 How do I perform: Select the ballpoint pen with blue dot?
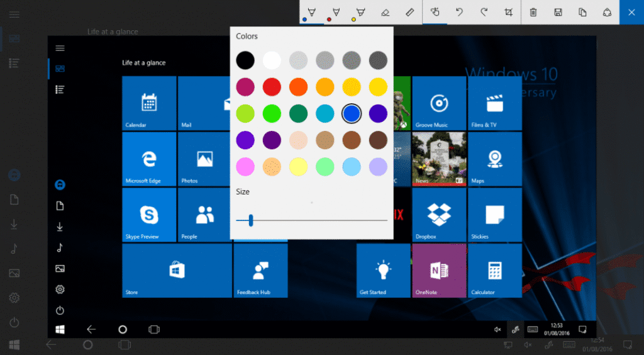[x=311, y=13]
